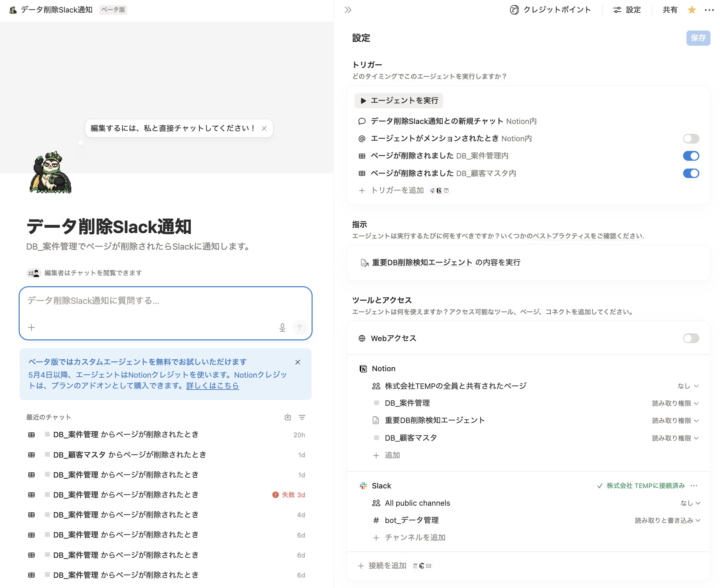The image size is (720, 588).
Task: Click the ベータ版 badge next to the title
Action: pyautogui.click(x=113, y=10)
